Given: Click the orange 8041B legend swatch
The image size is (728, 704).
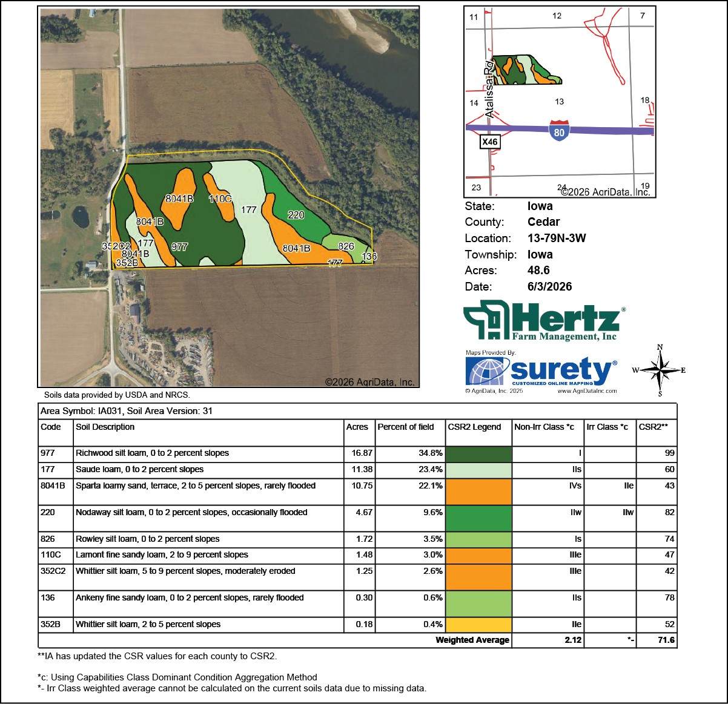Looking at the screenshot, I should pos(478,492).
